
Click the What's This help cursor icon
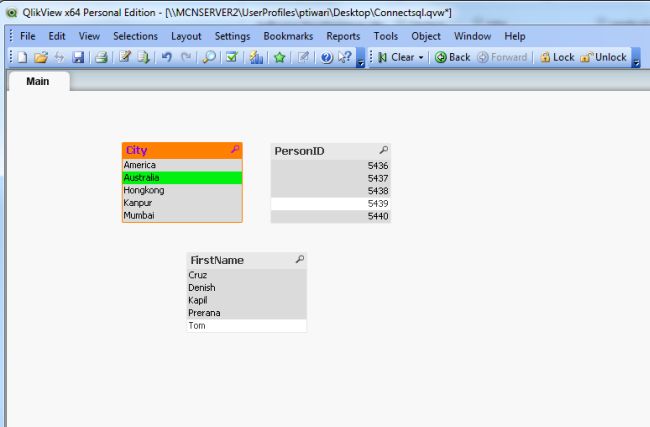[x=344, y=57]
